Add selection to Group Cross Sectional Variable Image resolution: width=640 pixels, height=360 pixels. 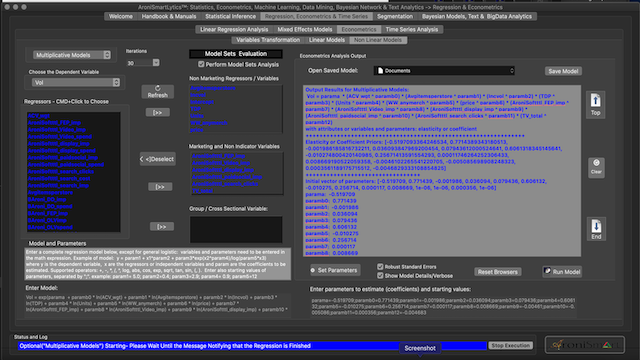tap(162, 227)
